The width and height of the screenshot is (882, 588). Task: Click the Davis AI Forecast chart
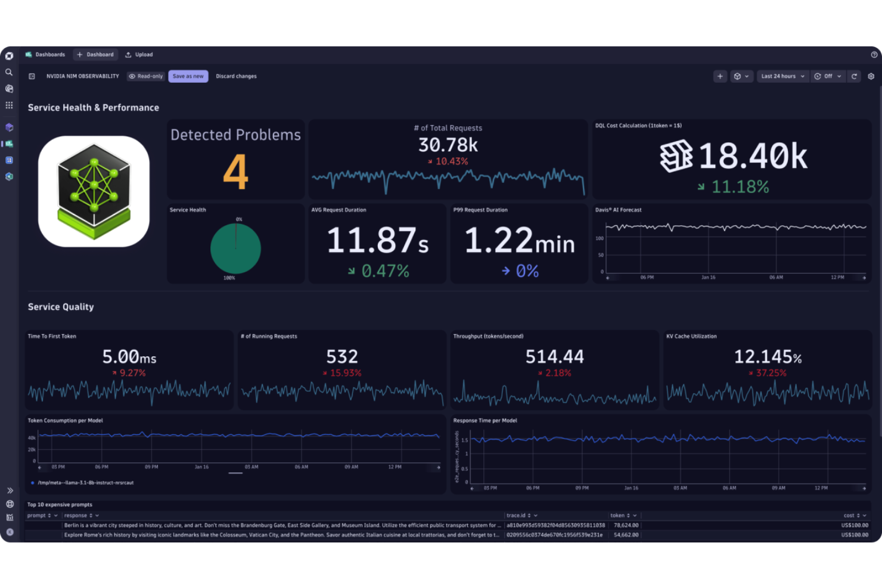click(735, 248)
